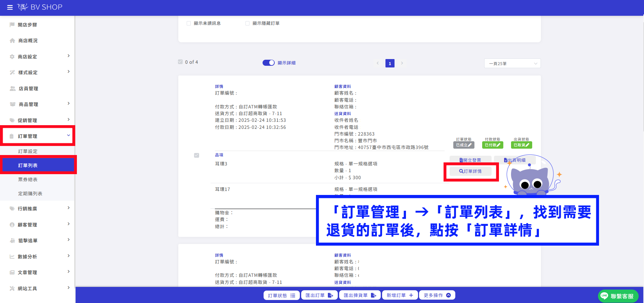Click the chart icon beside 數據分析
This screenshot has width=644, height=303.
click(12, 257)
